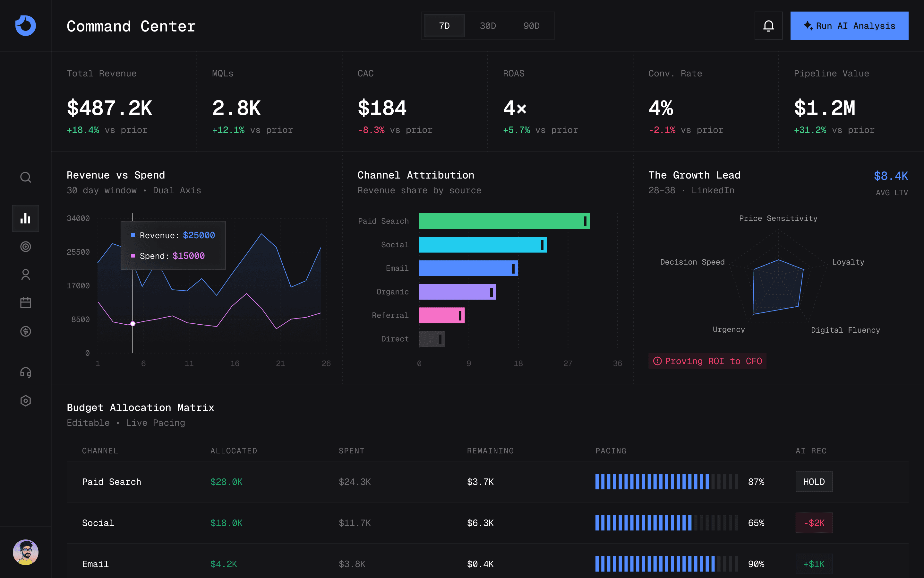
Task: Click the $11.7K spent value
Action: (x=355, y=522)
